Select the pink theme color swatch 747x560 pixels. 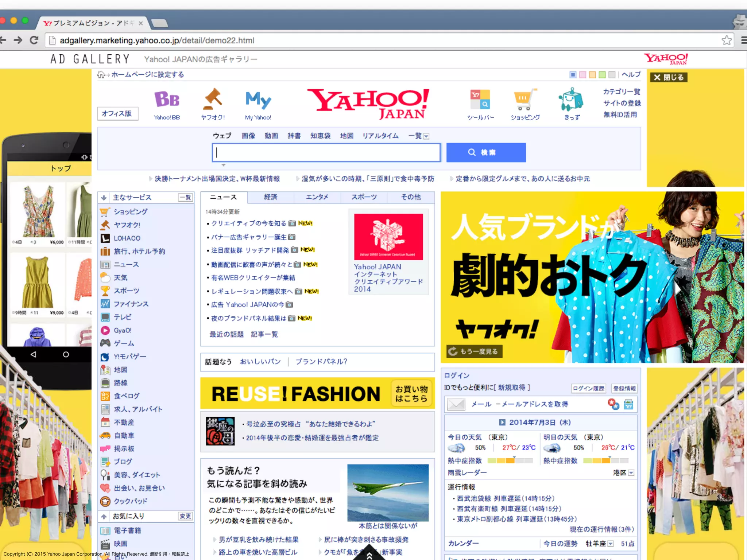click(583, 75)
